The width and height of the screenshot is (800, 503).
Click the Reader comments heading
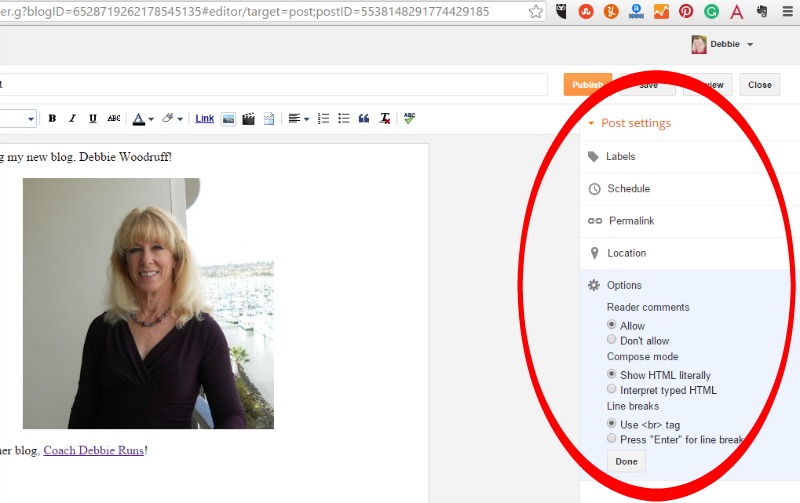[648, 307]
